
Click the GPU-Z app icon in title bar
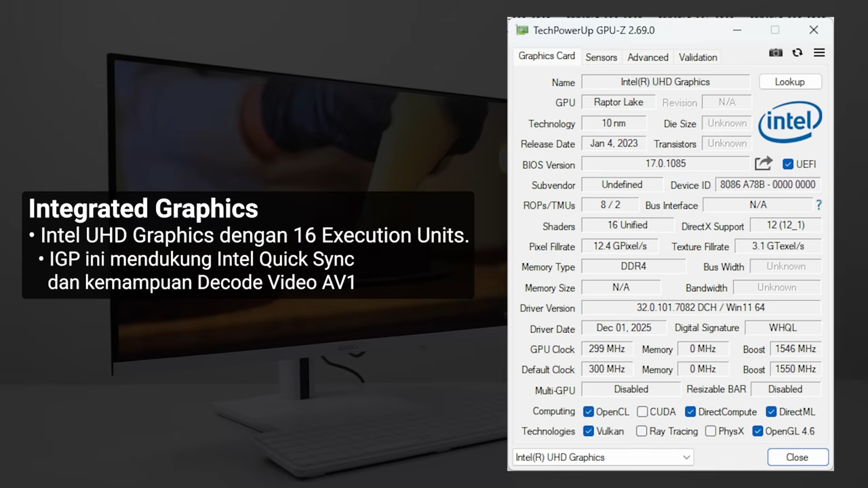521,30
